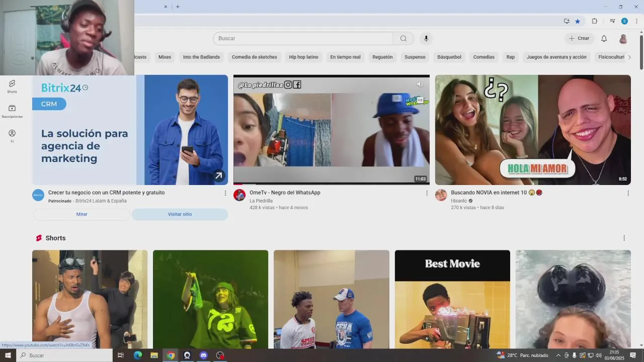The image size is (644, 362).
Task: Open Chrome media controls icon
Action: tap(612, 21)
